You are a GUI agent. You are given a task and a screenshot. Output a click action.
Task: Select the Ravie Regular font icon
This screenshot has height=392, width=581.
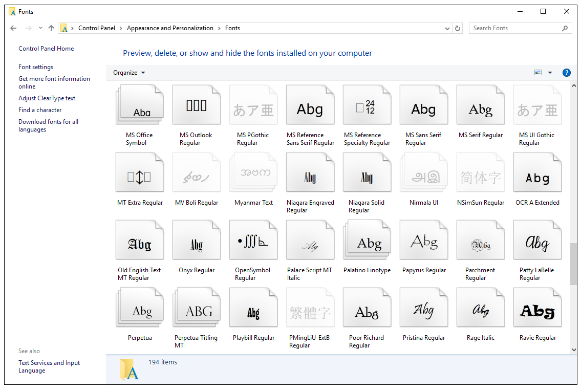click(x=537, y=311)
